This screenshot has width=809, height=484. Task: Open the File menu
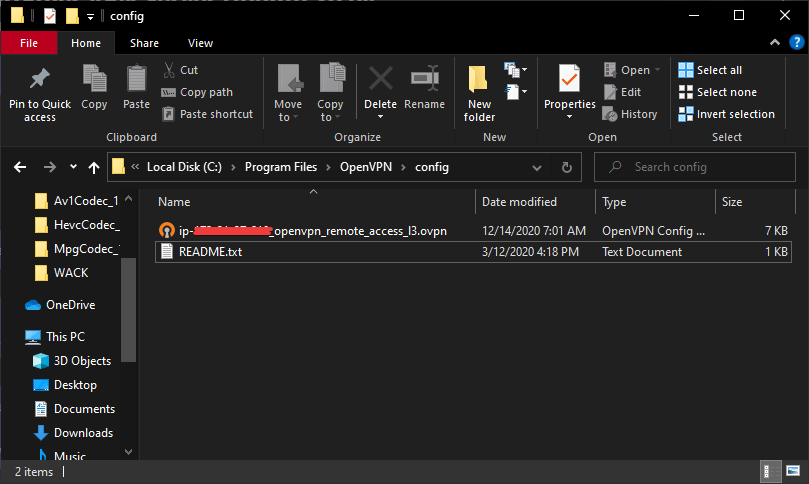pos(28,43)
